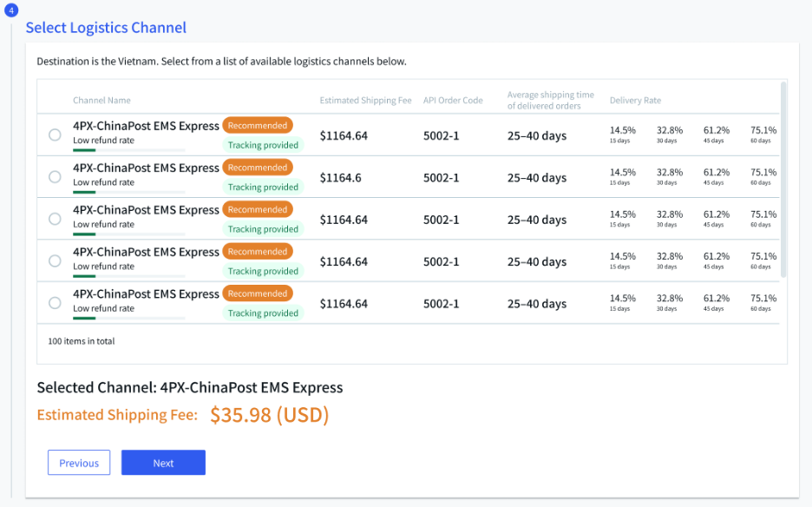
Task: Select the radio button for the $1164.6 channel
Action: point(55,177)
